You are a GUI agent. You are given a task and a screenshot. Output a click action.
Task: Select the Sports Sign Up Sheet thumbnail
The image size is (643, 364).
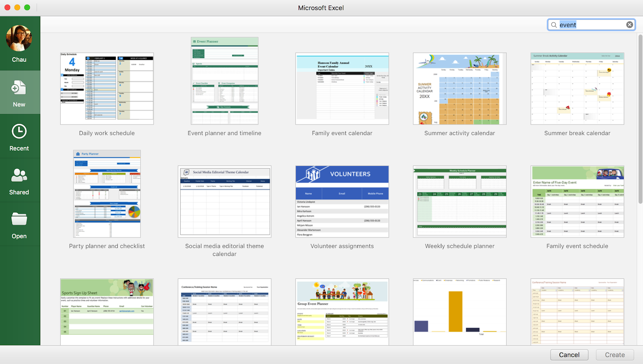point(107,312)
